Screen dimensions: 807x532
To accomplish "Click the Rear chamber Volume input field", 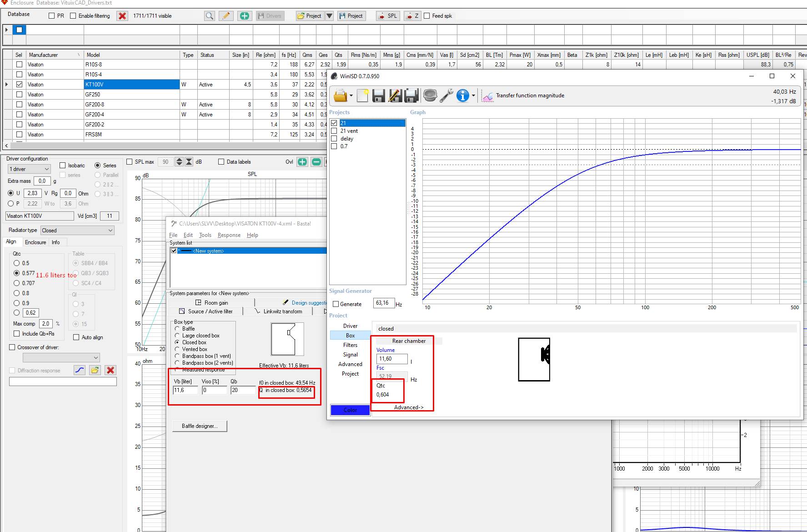I will point(392,359).
